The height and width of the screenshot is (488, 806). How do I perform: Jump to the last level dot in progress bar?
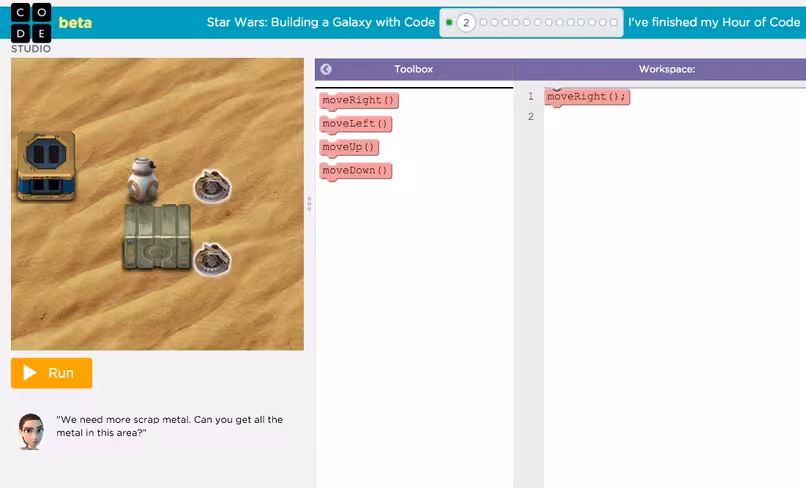click(613, 23)
